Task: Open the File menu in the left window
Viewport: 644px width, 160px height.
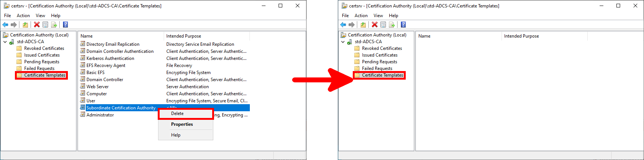Action: [7, 16]
